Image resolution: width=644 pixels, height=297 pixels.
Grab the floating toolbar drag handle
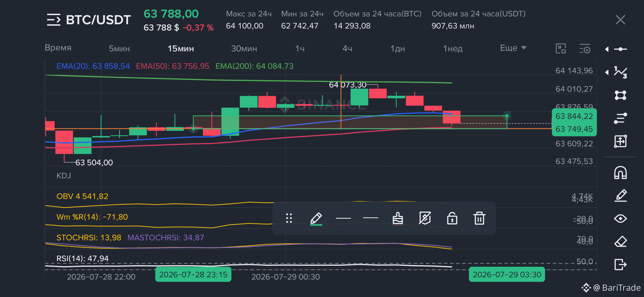click(289, 218)
